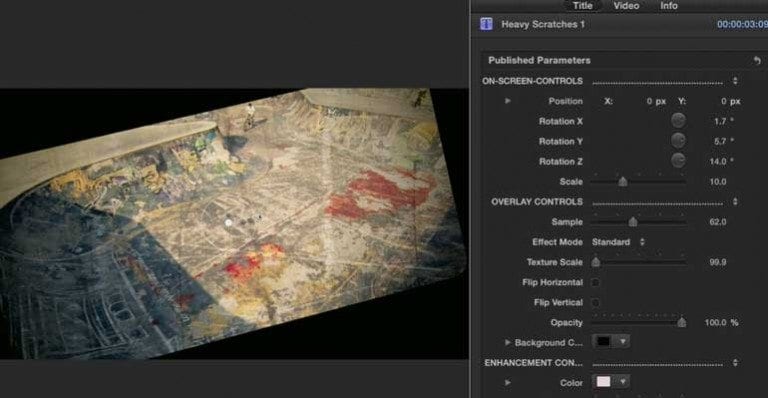The image size is (768, 398).
Task: Click the Heavy Scratches 1 title icon
Action: pyautogui.click(x=486, y=24)
